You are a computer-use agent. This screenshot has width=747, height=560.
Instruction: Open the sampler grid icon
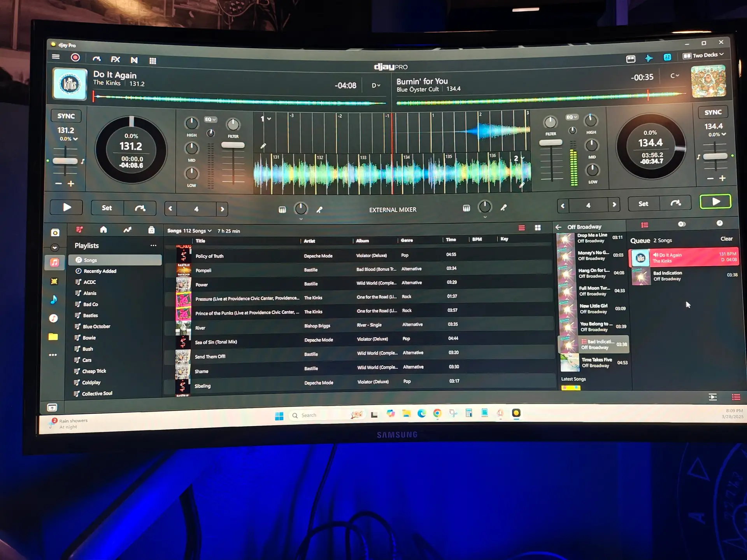coord(153,61)
